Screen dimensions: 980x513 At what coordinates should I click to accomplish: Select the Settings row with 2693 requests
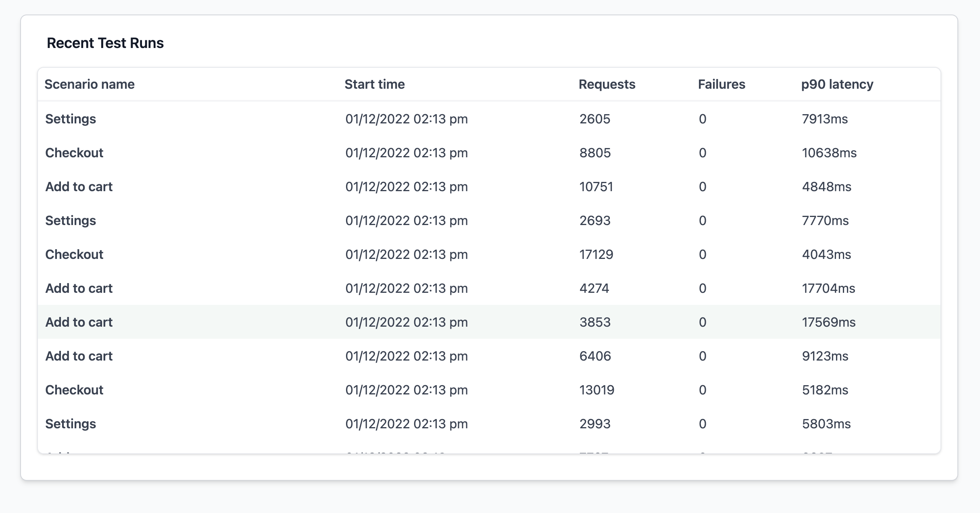click(489, 221)
